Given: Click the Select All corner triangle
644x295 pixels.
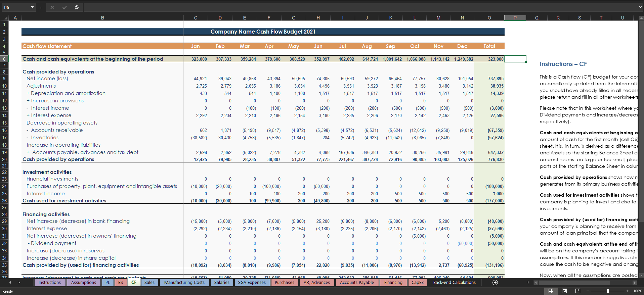Looking at the screenshot, I should tap(5, 18).
